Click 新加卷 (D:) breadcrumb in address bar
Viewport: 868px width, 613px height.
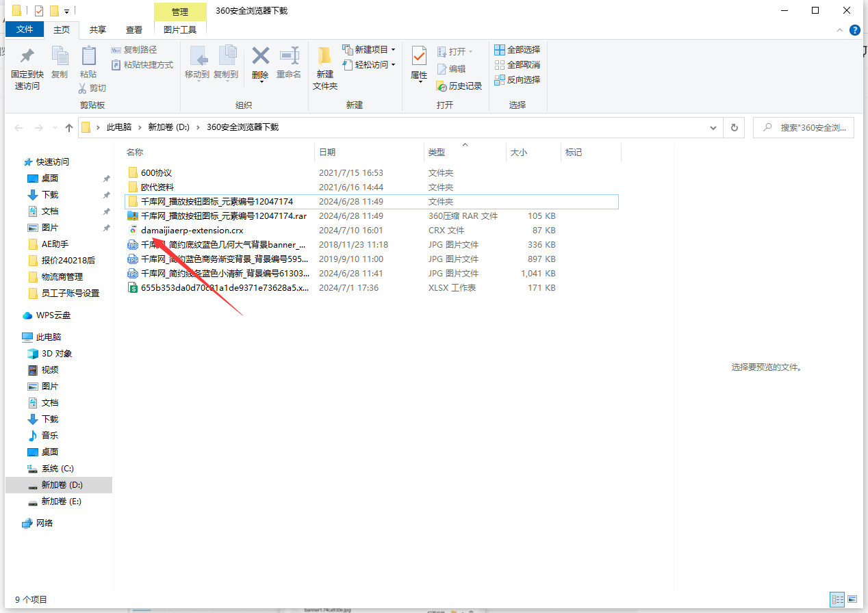coord(168,127)
